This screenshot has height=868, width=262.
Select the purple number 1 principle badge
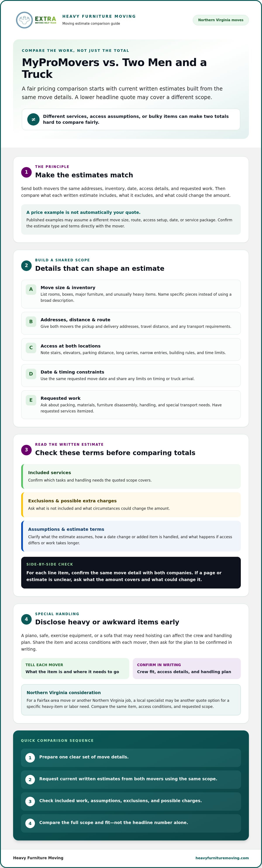click(26, 172)
